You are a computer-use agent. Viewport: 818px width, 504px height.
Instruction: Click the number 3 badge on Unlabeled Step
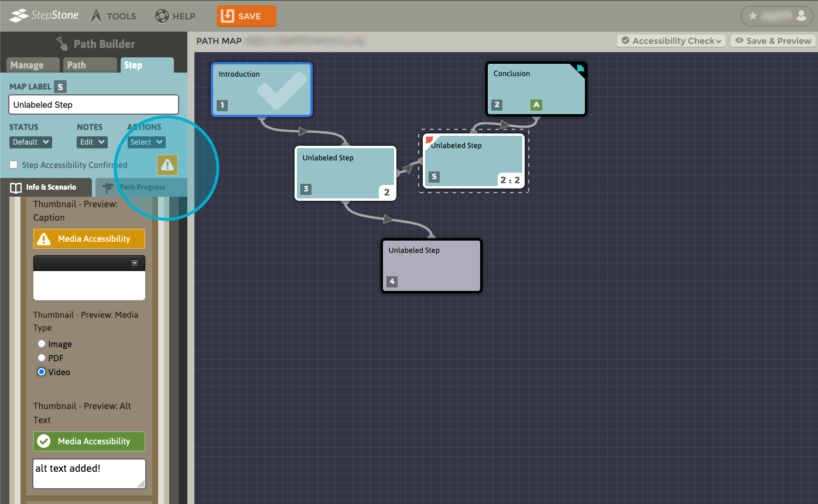[306, 189]
